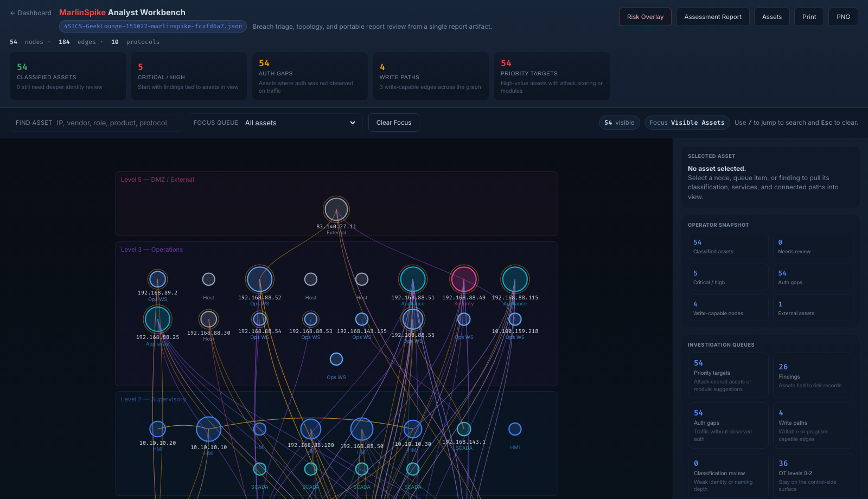Select Appliance node 192.168.88.51
The height and width of the screenshot is (499, 868).
click(x=413, y=279)
